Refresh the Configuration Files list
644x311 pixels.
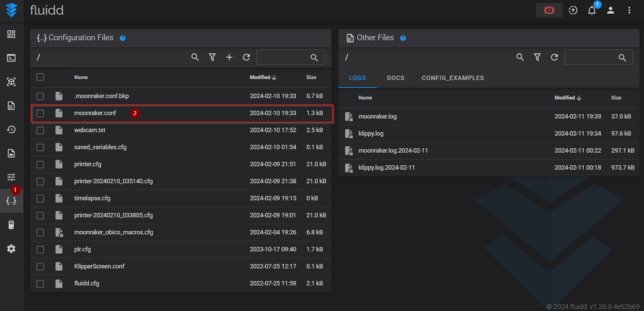click(247, 57)
